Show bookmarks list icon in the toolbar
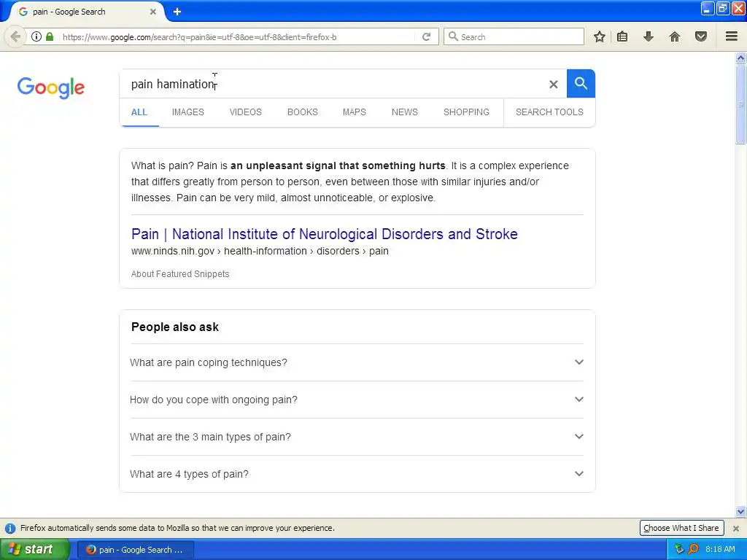This screenshot has height=560, width=747. (x=622, y=36)
